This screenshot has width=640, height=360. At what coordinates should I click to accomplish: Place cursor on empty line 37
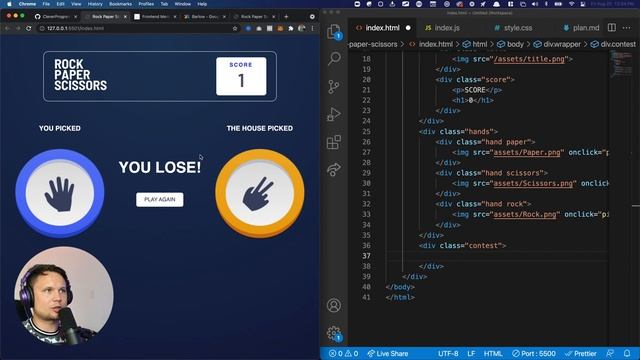point(496,256)
